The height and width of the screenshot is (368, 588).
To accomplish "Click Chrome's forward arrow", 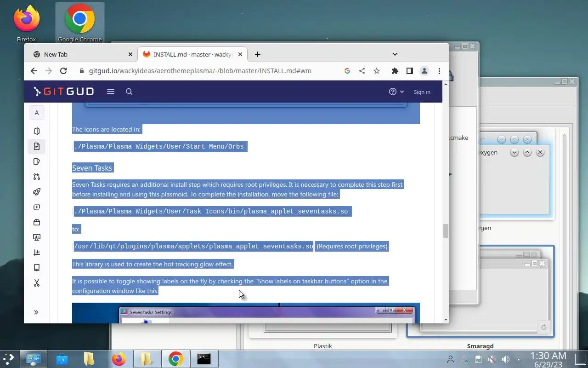I will pyautogui.click(x=49, y=71).
